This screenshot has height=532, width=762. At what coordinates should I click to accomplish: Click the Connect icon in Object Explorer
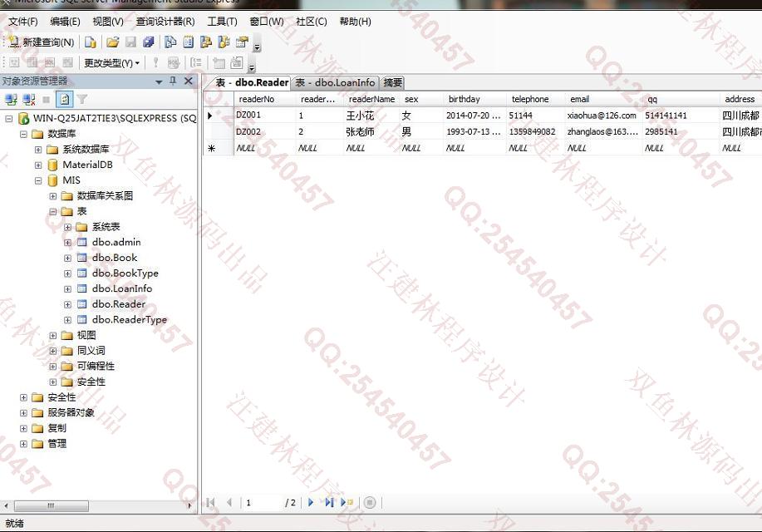(11, 100)
